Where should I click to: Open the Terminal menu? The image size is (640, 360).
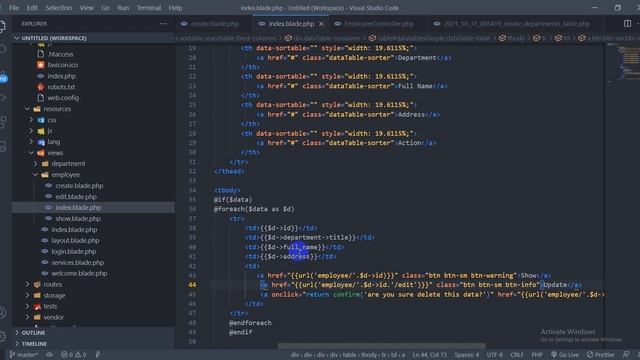point(149,8)
